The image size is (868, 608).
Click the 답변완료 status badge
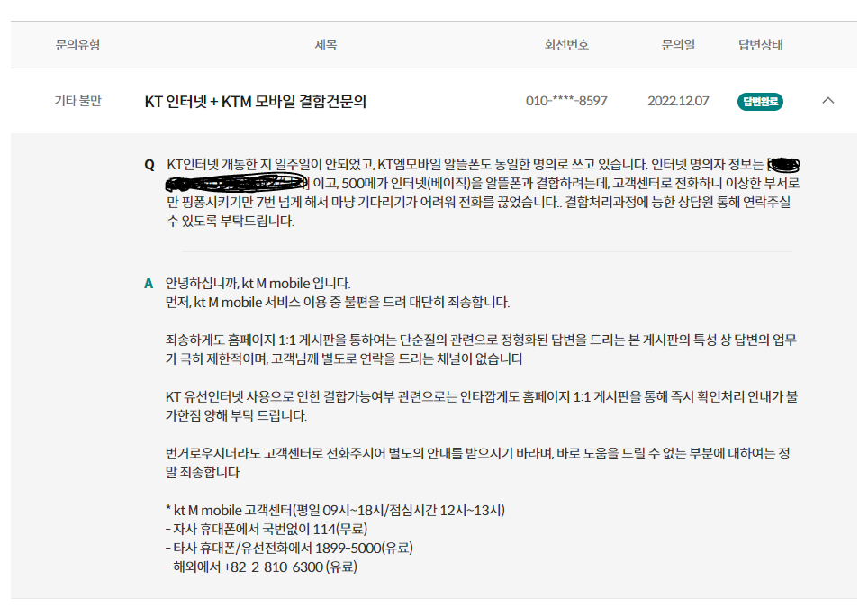point(760,101)
